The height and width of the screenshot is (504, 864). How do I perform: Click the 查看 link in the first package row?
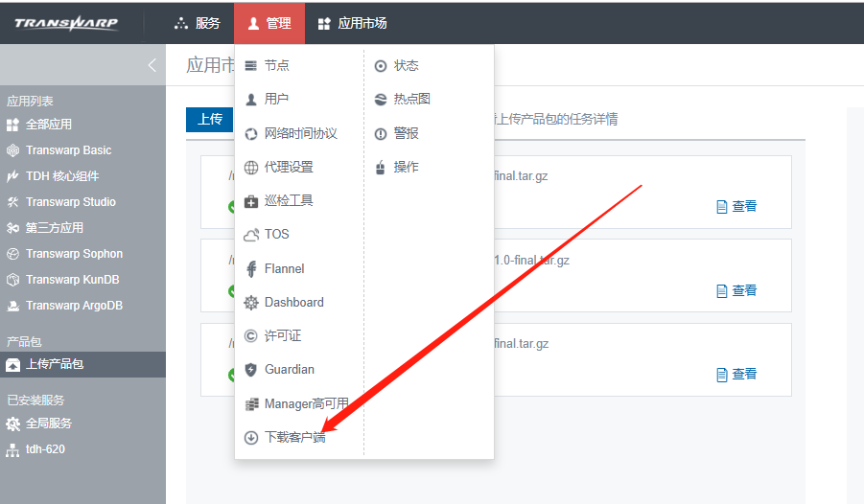736,206
